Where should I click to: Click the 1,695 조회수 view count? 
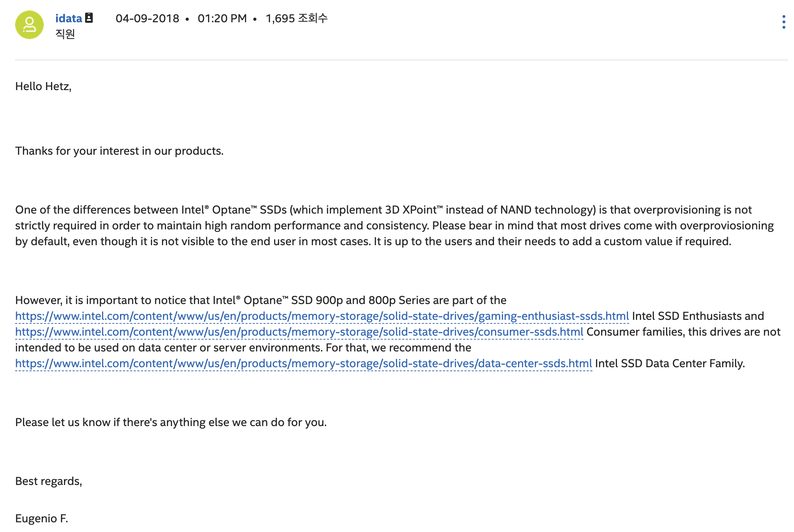click(296, 18)
